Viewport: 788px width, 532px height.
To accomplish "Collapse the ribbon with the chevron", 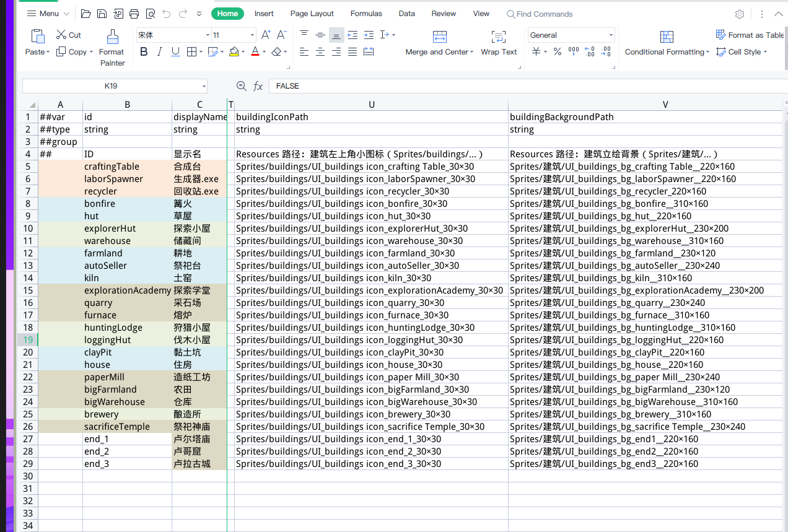I will coord(779,14).
